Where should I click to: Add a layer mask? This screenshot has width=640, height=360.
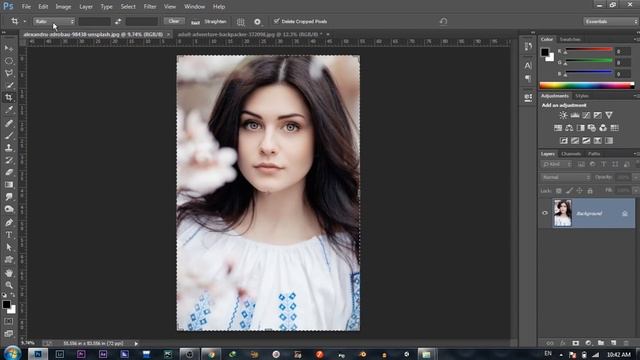[x=576, y=343]
